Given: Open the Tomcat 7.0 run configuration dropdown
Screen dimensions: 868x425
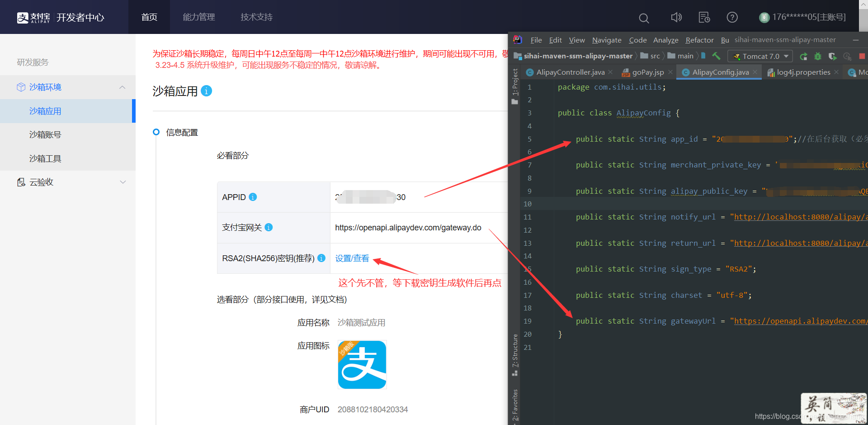Looking at the screenshot, I should [760, 56].
